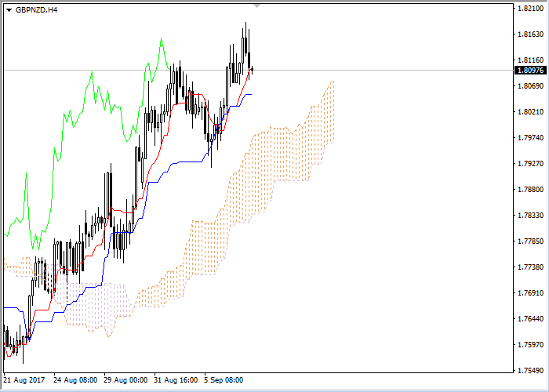Screen dimensions: 549x392
Task: Click the 5 Sep 08:00 time label
Action: tap(224, 380)
